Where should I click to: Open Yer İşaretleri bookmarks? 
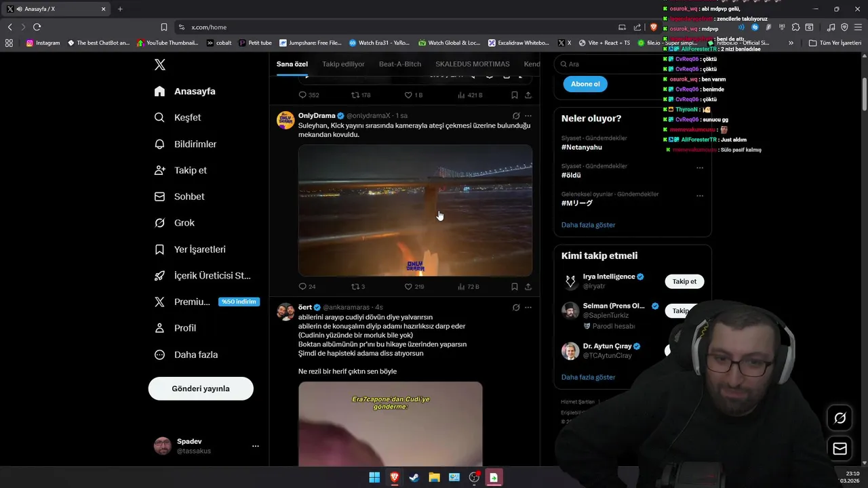pyautogui.click(x=190, y=249)
